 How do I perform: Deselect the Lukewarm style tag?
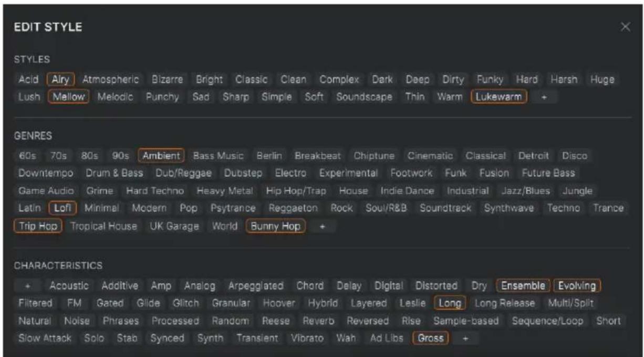coord(499,97)
